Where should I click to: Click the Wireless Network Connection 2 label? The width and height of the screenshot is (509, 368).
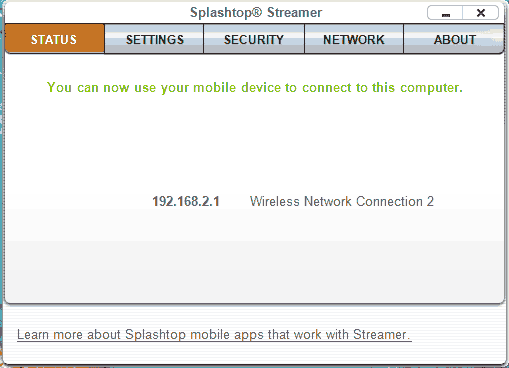[342, 201]
